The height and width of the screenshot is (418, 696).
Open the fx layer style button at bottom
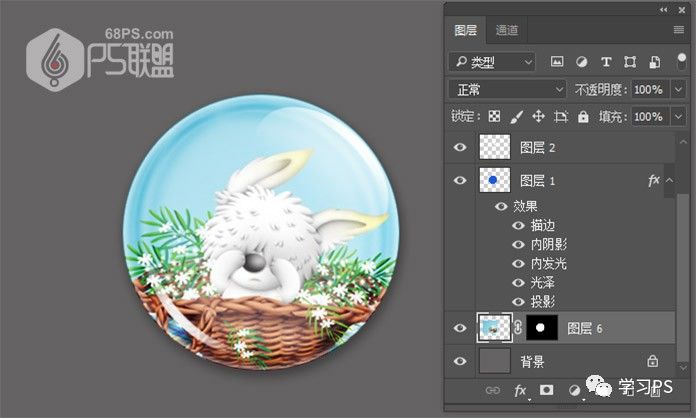520,389
